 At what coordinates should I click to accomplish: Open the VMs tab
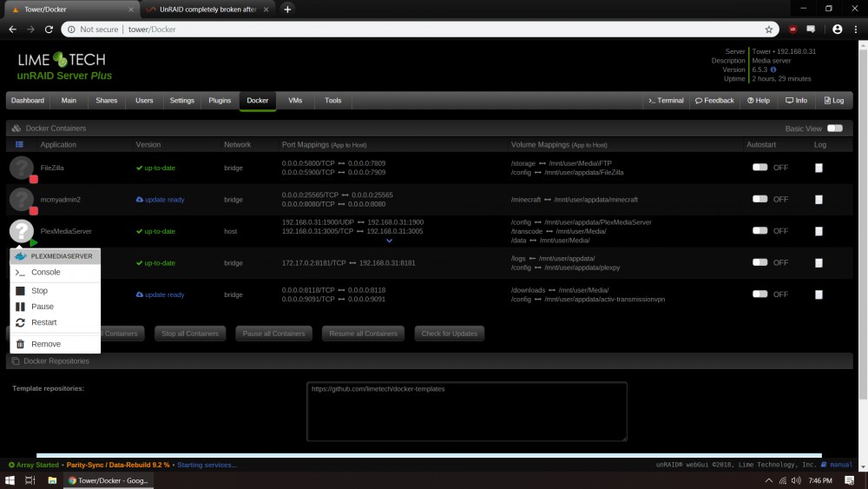[295, 101]
